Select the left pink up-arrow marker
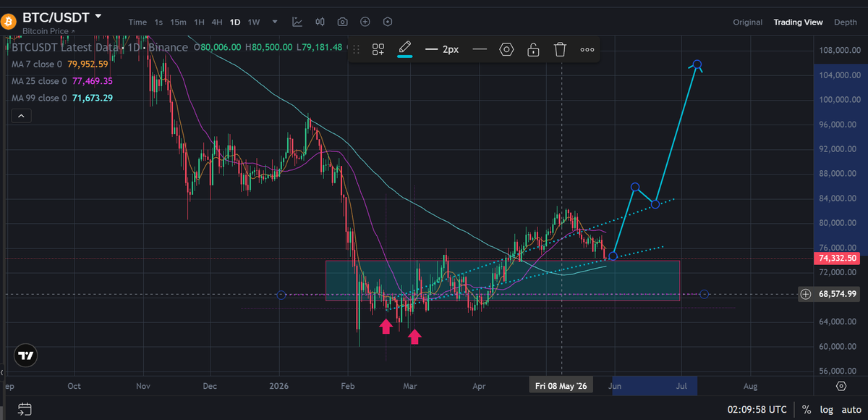 pos(386,327)
